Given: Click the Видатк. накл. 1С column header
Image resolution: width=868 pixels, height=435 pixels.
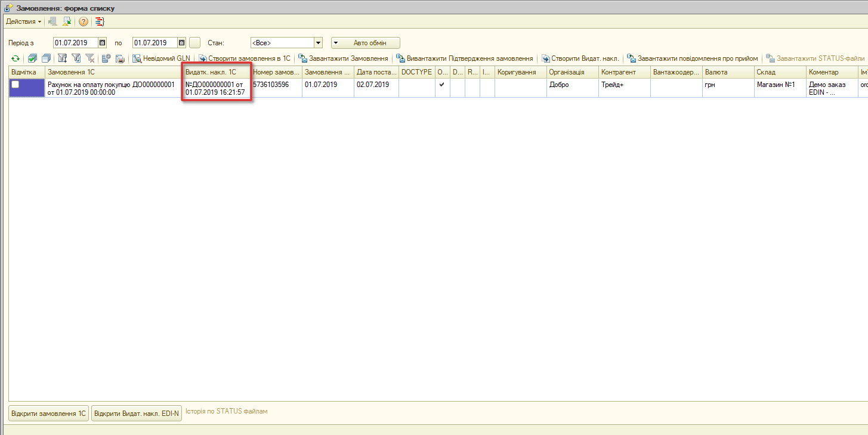Looking at the screenshot, I should click(x=217, y=72).
